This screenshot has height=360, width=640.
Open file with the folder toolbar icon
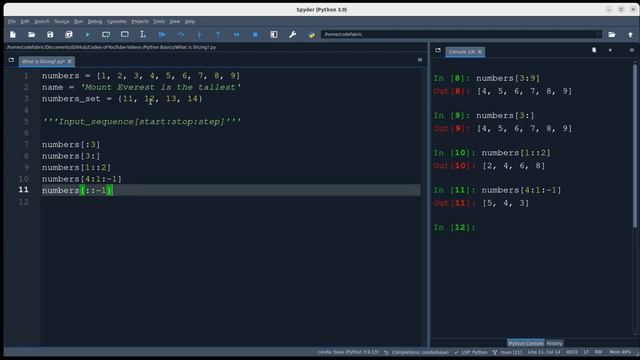pos(31,35)
